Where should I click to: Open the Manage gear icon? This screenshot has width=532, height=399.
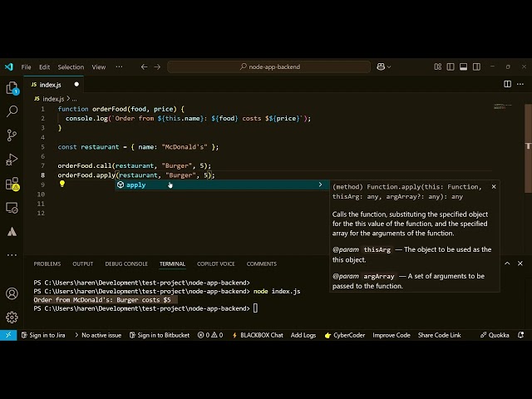point(12,318)
